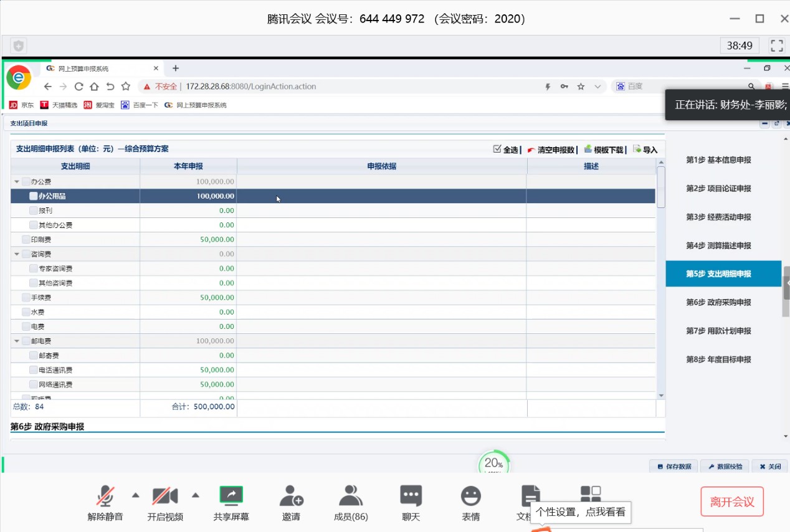
Task: Open audio options arrow beside microphone
Action: (135, 495)
